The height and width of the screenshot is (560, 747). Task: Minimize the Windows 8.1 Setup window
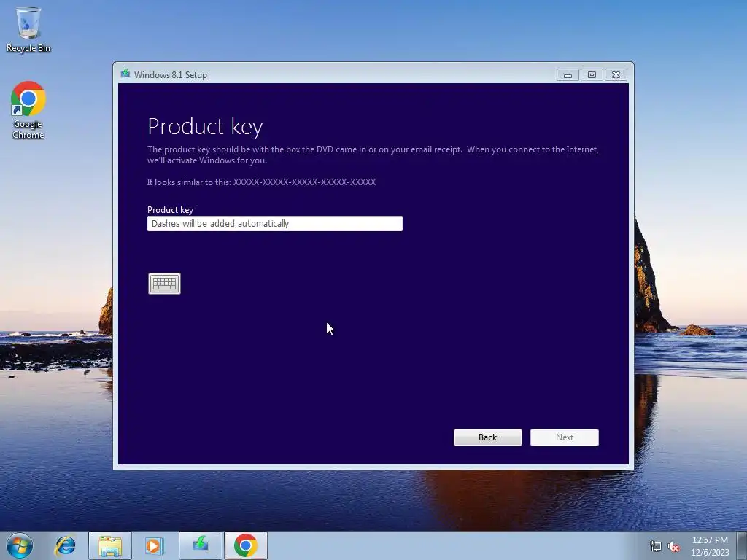click(x=568, y=75)
